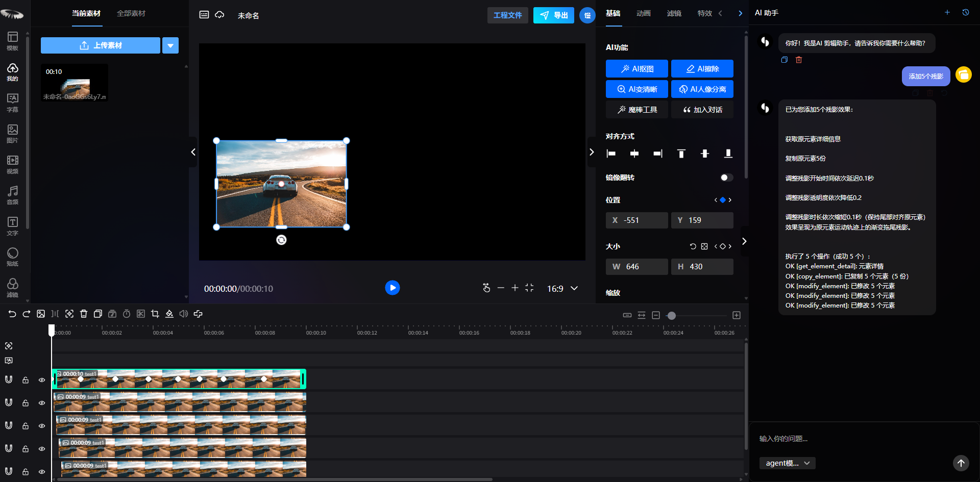
Task: Switch to the 动画 animation tab
Action: click(x=643, y=13)
